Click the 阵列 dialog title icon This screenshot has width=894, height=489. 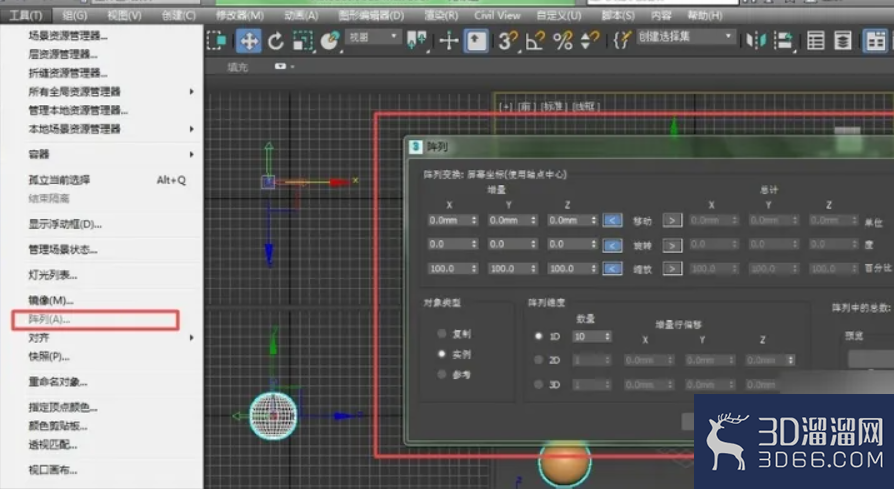click(416, 146)
